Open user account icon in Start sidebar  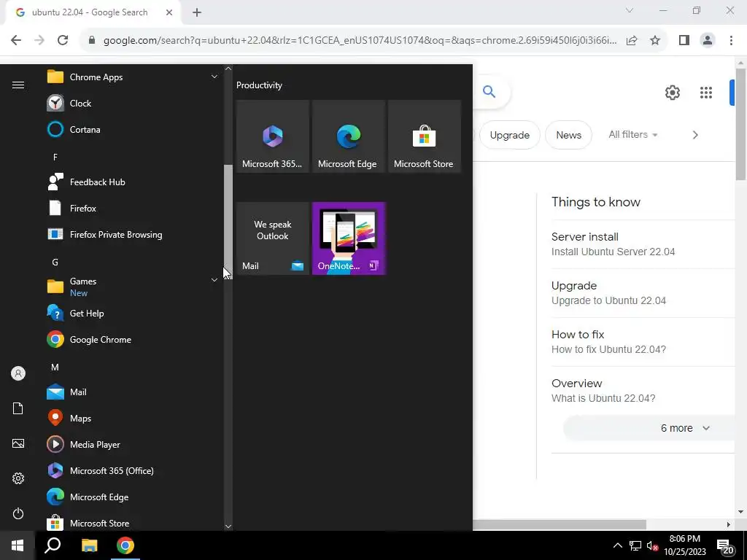tap(18, 373)
